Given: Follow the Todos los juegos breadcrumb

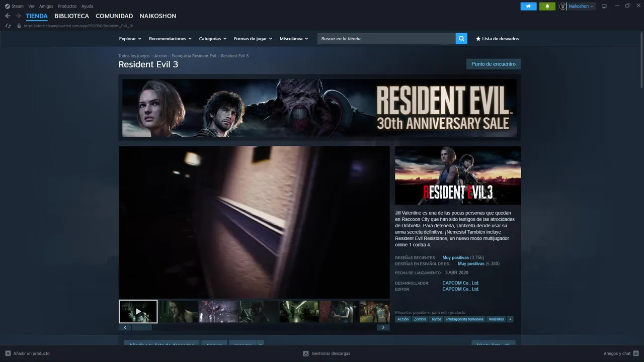Looking at the screenshot, I should [134, 56].
